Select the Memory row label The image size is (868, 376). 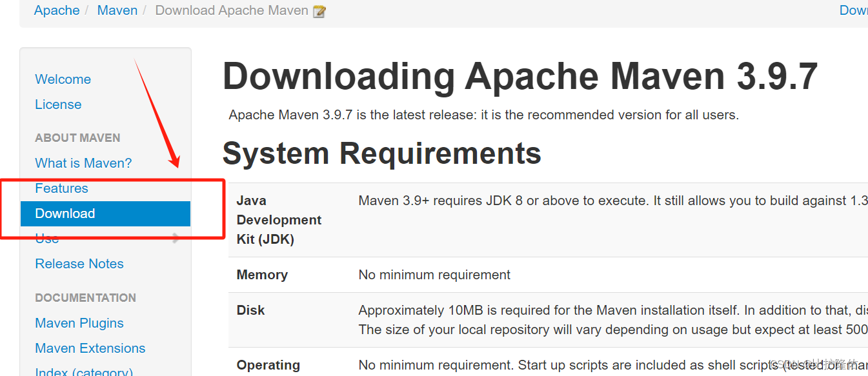coord(262,275)
